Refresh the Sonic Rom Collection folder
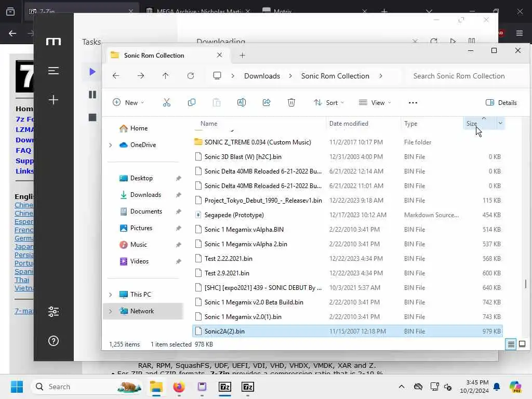 [x=191, y=76]
